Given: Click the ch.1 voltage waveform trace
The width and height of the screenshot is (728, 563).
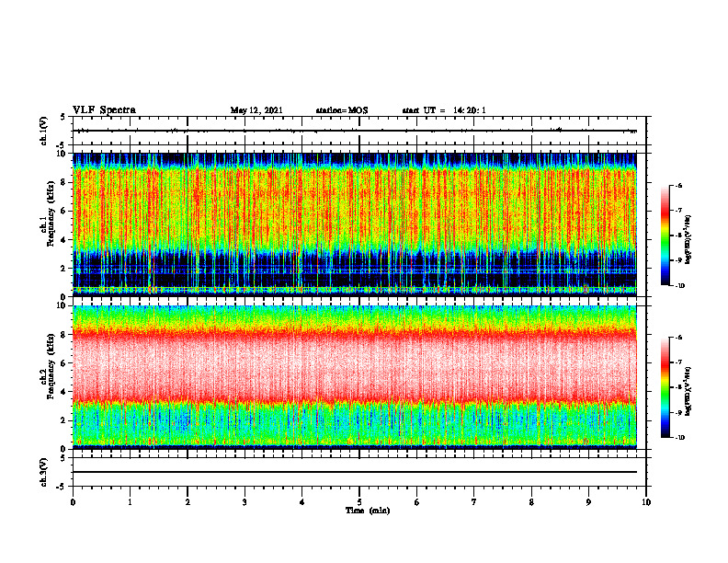Looking at the screenshot, I should (x=355, y=131).
